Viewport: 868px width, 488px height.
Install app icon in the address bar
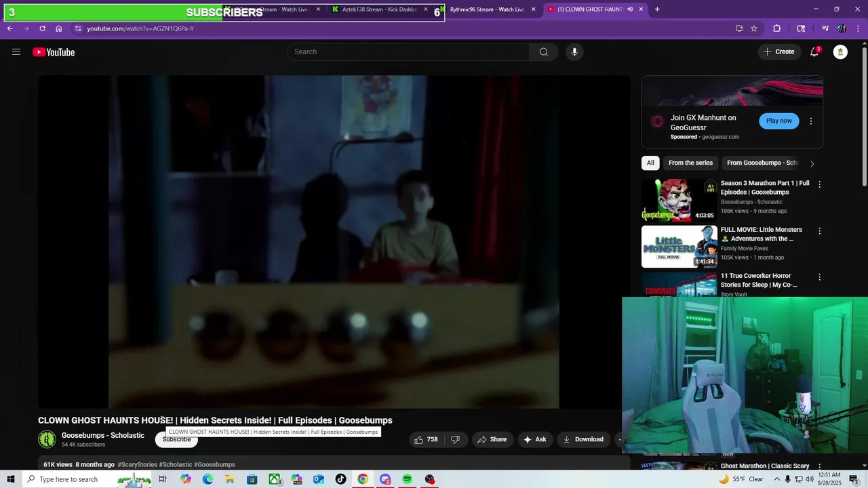point(739,28)
